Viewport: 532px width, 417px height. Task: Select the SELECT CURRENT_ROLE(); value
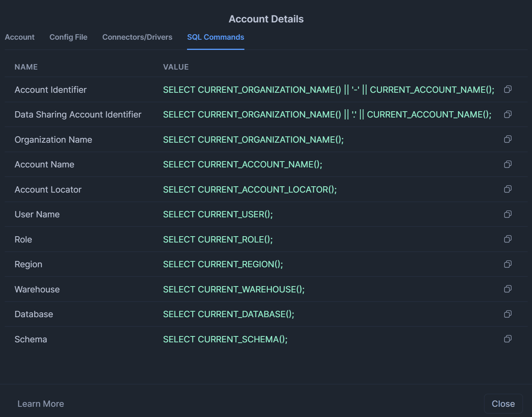pos(218,239)
